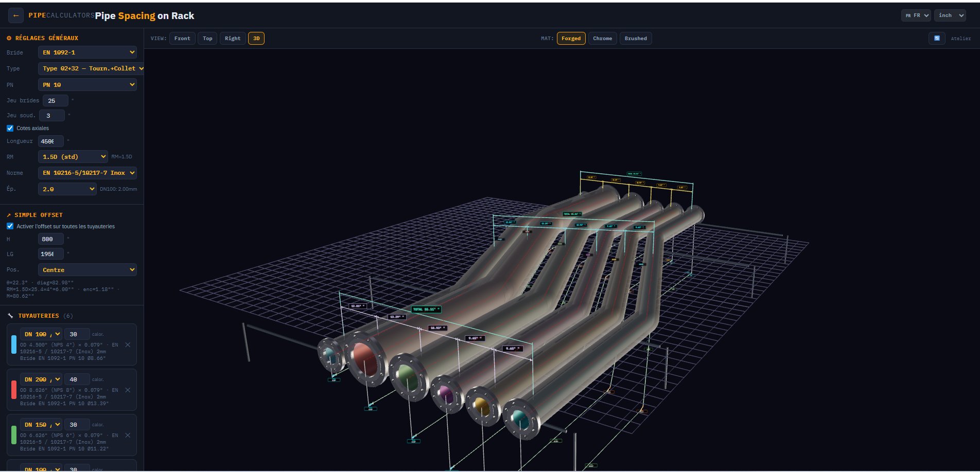This screenshot has width=980, height=472.
Task: Toggle the 3D view mode
Action: point(256,38)
